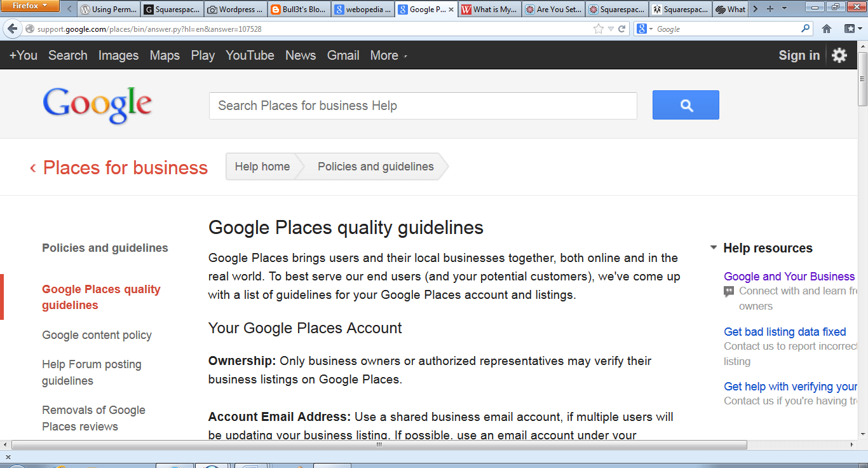Switch to the webopedia tab
Screen dimensions: 868x468
coord(363,10)
